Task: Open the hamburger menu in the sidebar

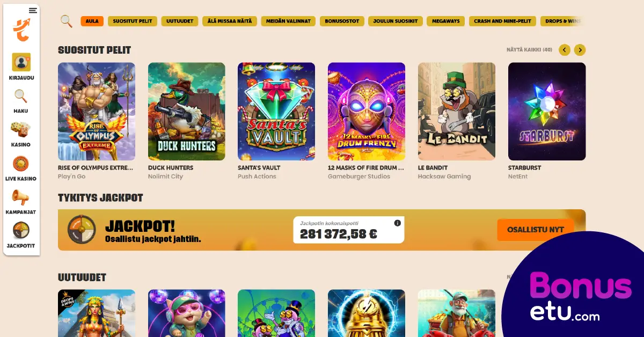Action: coord(33,10)
